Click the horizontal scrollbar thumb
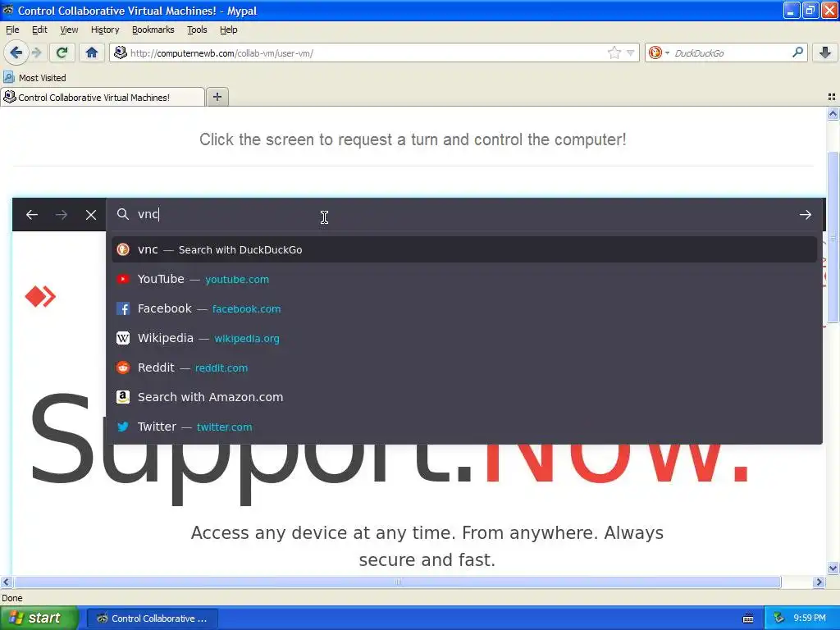840x630 pixels. click(x=397, y=582)
